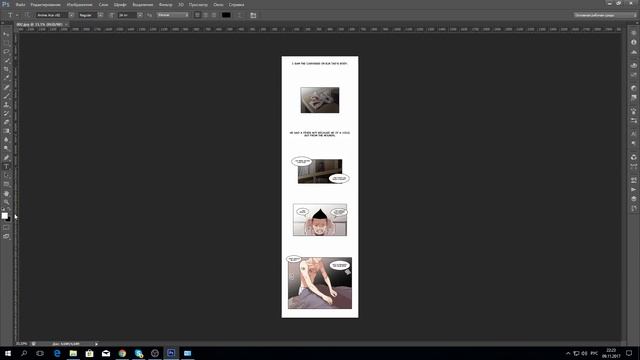The width and height of the screenshot is (640, 360).
Task: Set text alignment to center
Action: (x=205, y=15)
